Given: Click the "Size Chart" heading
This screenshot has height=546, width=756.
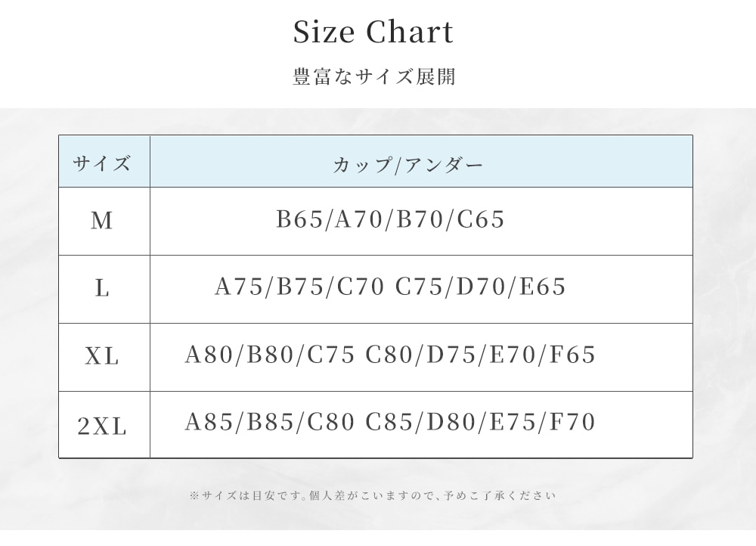Looking at the screenshot, I should click(x=373, y=33).
